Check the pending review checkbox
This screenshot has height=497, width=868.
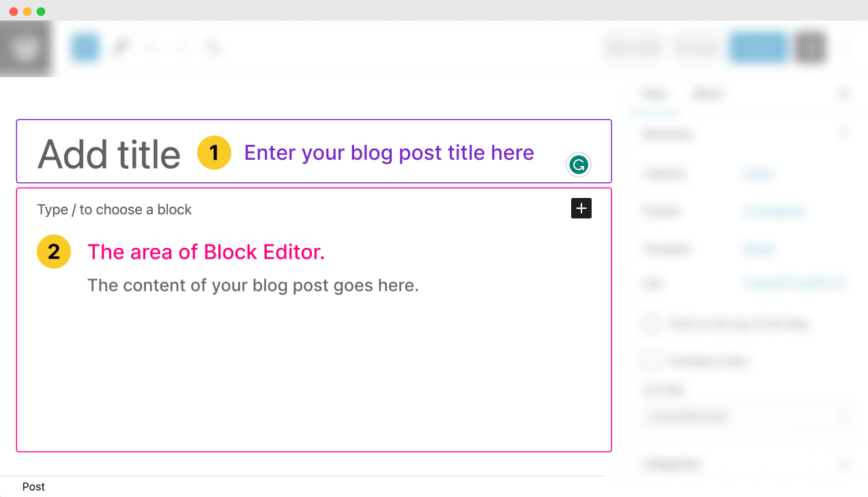652,361
